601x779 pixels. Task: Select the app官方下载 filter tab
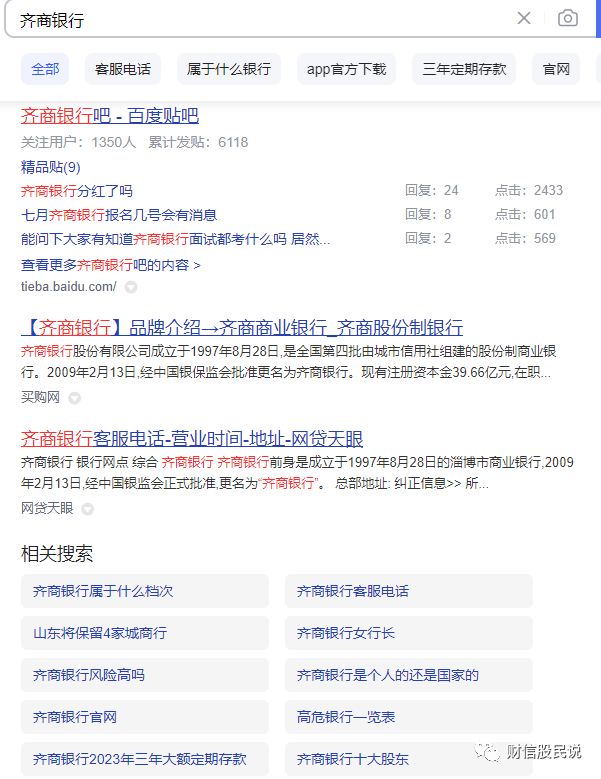(x=346, y=69)
